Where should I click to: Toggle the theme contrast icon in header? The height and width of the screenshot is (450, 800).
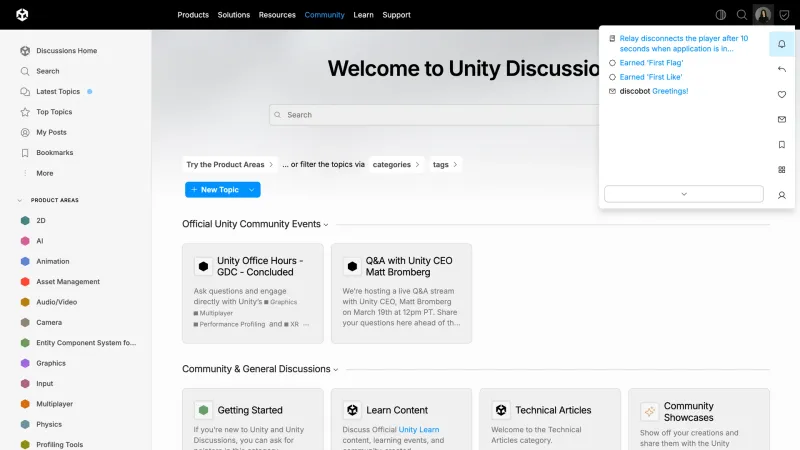click(720, 15)
